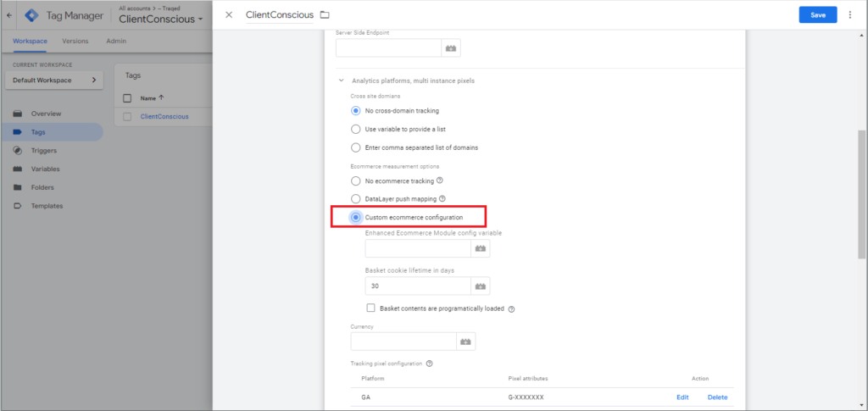The height and width of the screenshot is (411, 868).
Task: Click the blue Save button
Action: pos(817,15)
